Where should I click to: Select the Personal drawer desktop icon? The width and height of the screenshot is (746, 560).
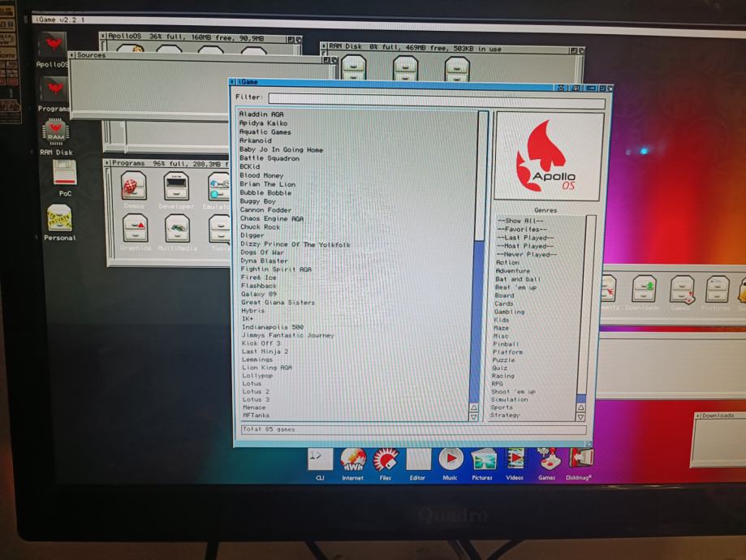click(59, 218)
